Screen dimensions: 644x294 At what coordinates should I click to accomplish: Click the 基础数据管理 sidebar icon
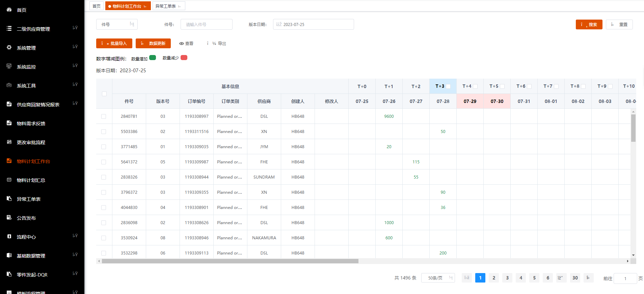click(x=9, y=256)
